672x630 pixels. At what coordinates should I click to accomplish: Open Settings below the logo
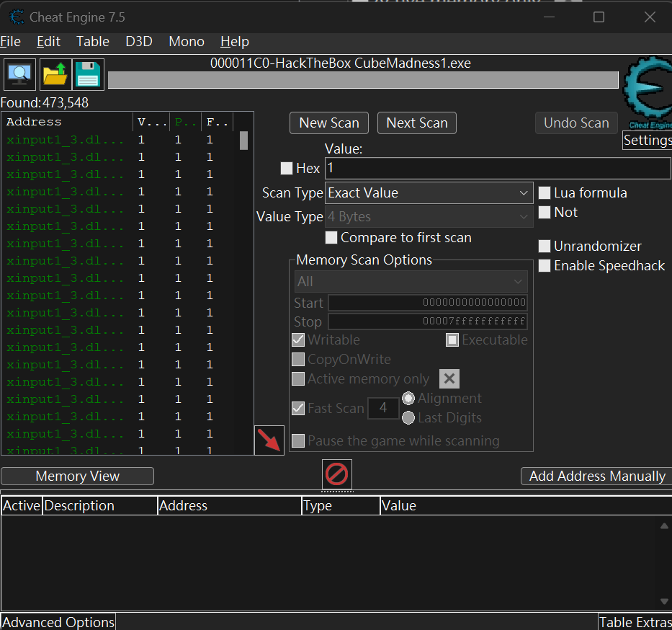(x=647, y=141)
